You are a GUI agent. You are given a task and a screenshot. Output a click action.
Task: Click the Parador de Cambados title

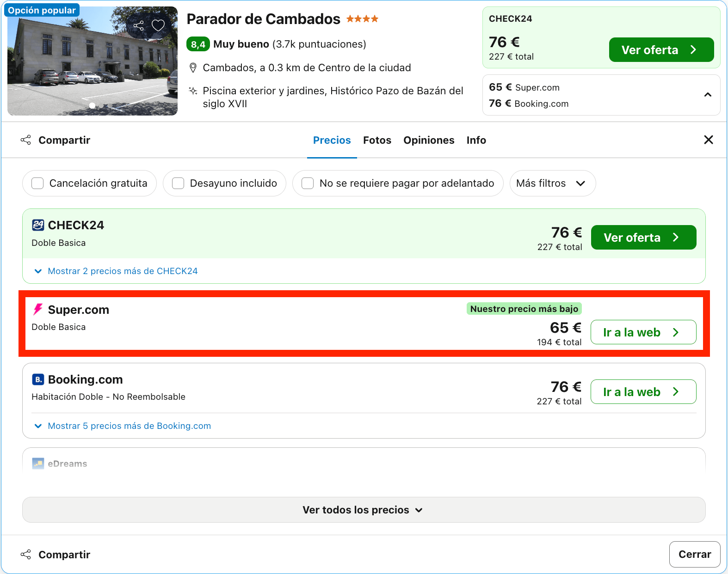pyautogui.click(x=263, y=19)
